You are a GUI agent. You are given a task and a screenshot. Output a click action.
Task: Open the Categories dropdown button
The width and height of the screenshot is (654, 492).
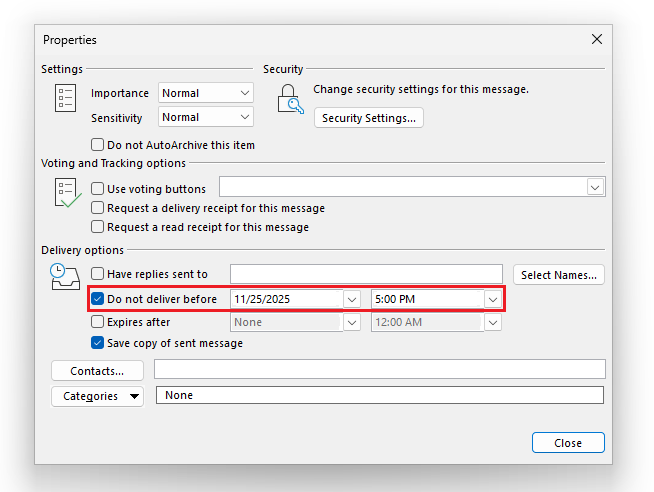click(97, 396)
